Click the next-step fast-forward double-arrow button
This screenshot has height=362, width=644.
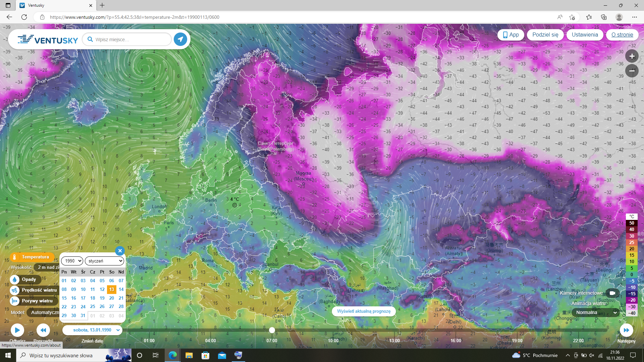point(626,330)
